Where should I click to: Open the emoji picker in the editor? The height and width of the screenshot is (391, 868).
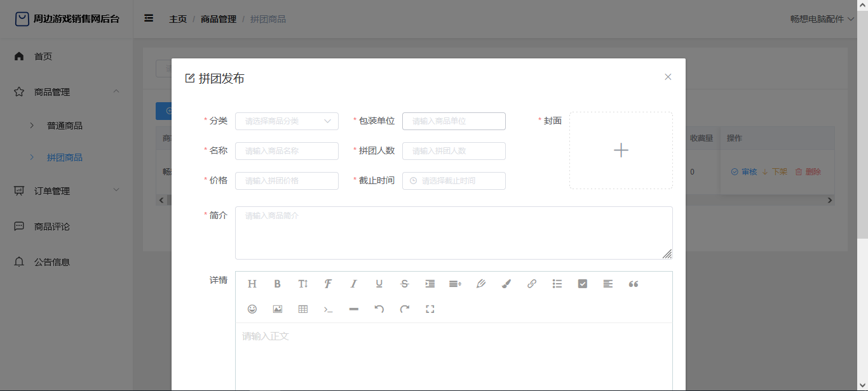(252, 309)
